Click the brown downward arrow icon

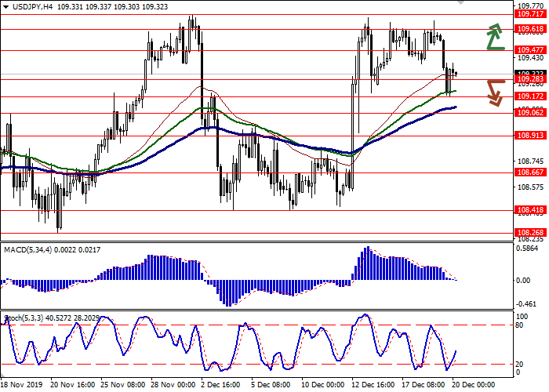tap(494, 92)
